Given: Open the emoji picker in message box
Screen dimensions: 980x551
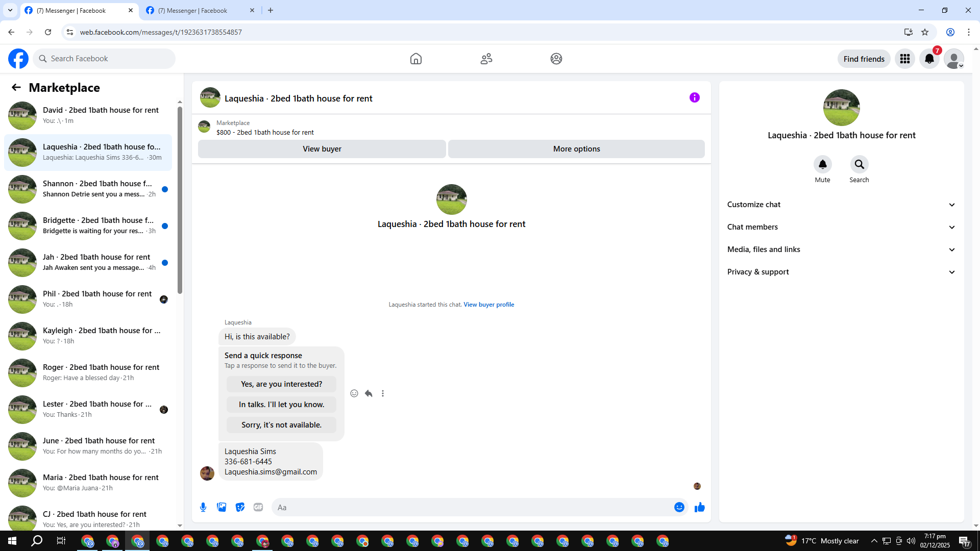Looking at the screenshot, I should pos(679,507).
